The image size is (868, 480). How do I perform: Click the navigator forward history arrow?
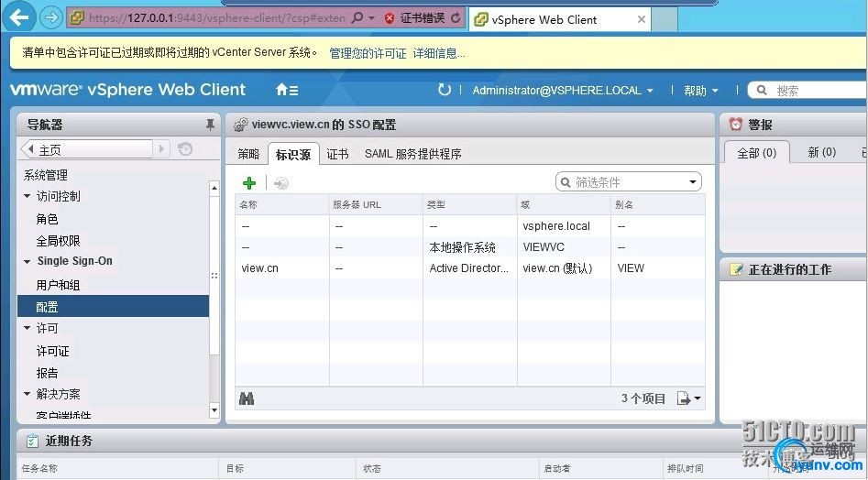click(x=161, y=148)
